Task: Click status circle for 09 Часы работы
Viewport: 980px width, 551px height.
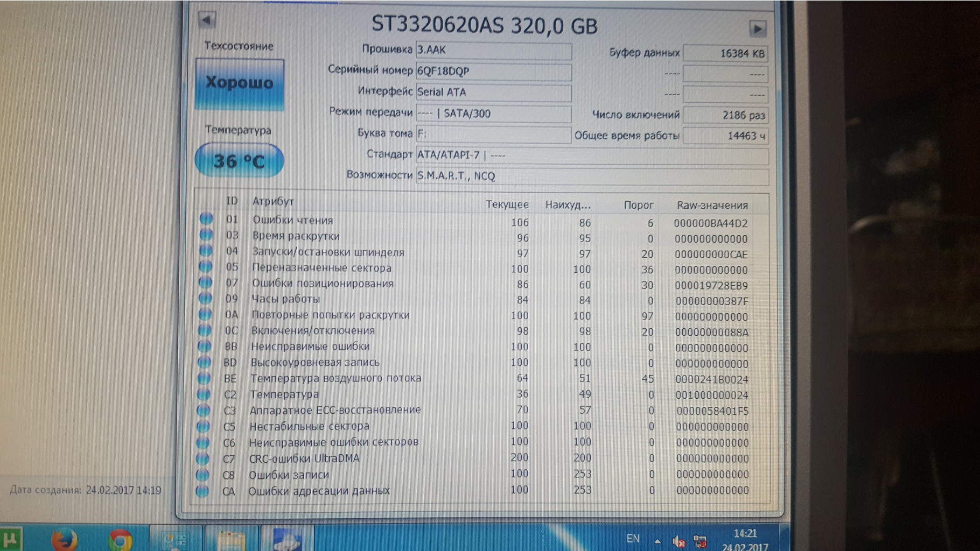Action: [205, 298]
